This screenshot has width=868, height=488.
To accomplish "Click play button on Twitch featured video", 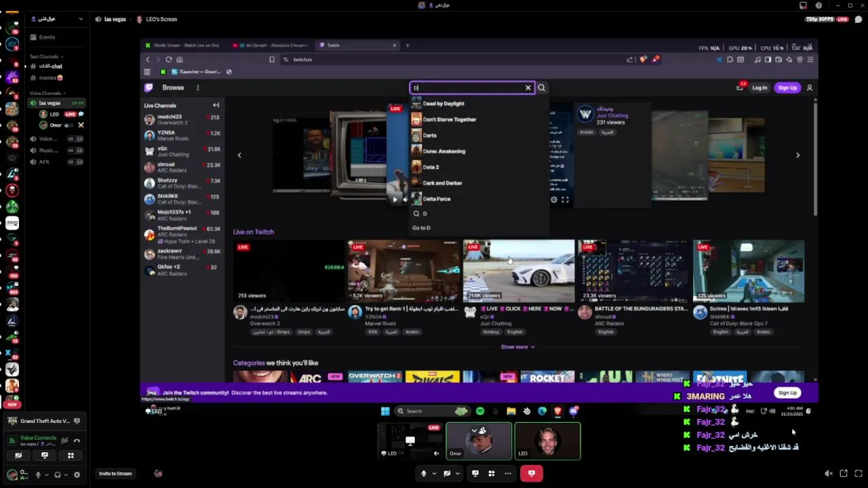I will [395, 199].
